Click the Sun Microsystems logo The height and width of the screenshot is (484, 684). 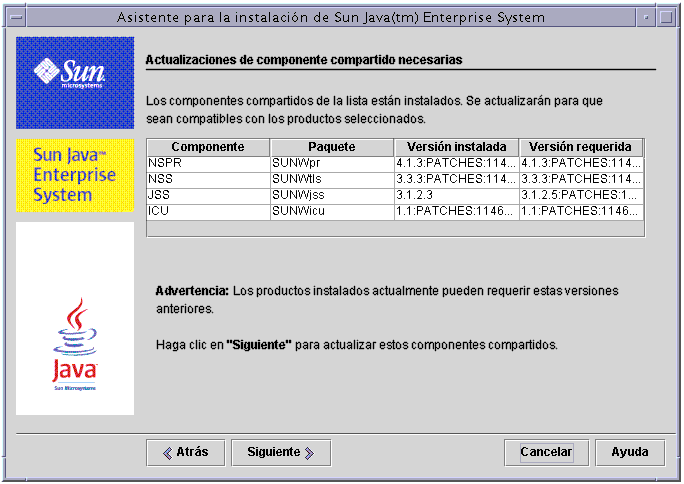(75, 83)
